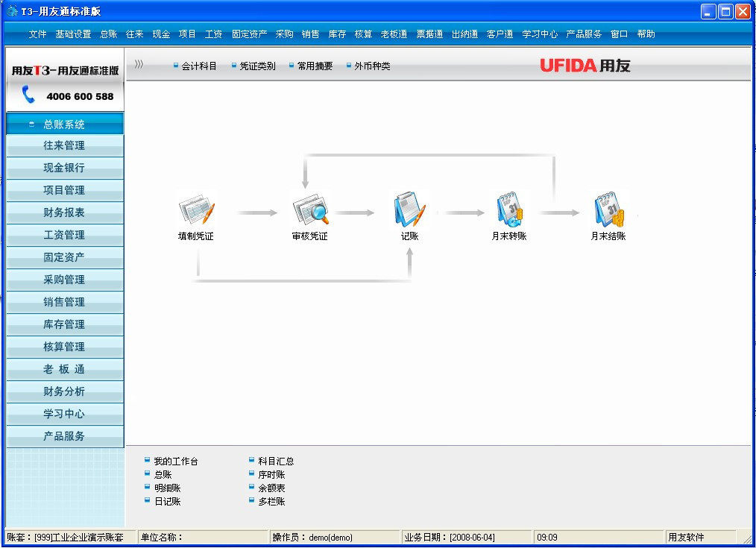Click the >>> arrows in the shortcut bar
Image resolution: width=756 pixels, height=548 pixels.
139,64
